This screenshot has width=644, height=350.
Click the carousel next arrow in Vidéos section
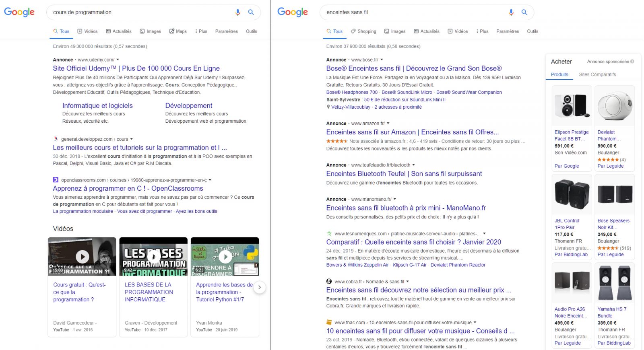coord(260,287)
